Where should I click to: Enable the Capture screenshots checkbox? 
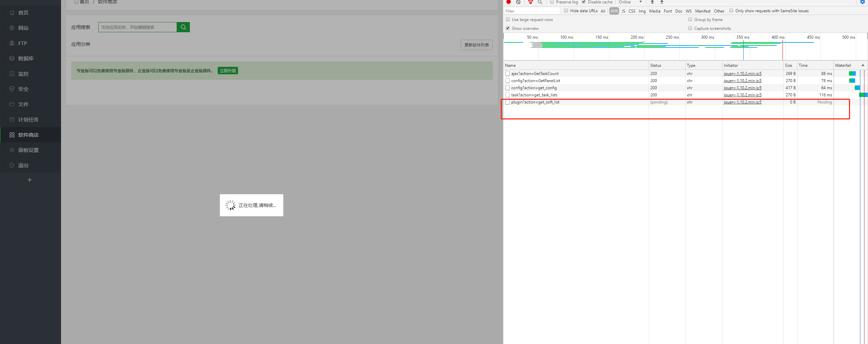pyautogui.click(x=690, y=28)
